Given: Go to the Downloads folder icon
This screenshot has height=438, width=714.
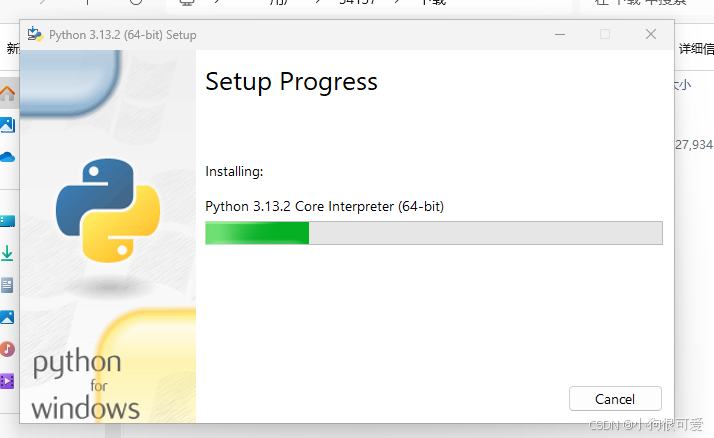Looking at the screenshot, I should 7,253.
